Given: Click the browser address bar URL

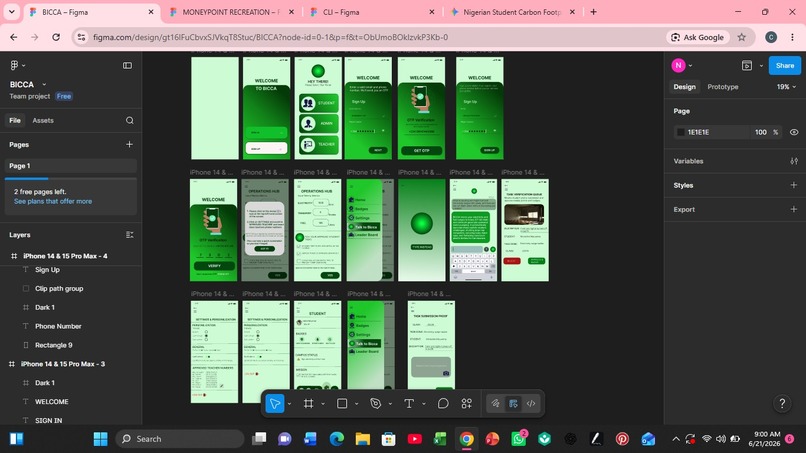Looking at the screenshot, I should point(270,37).
